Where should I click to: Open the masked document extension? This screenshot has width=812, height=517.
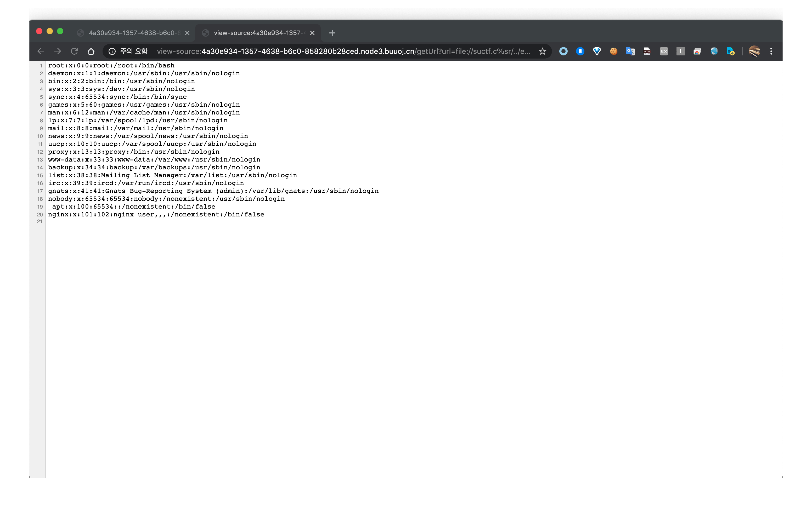click(x=647, y=51)
